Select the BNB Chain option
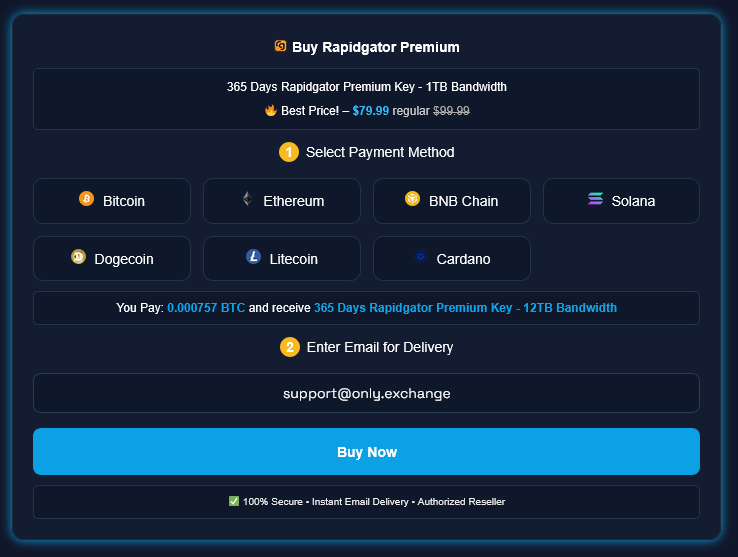 click(x=452, y=201)
